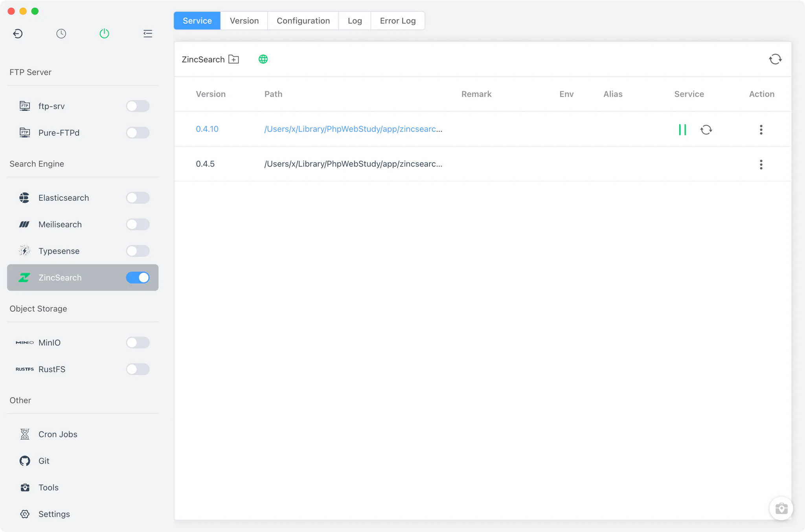
Task: Click the green macOS maximize button
Action: click(x=35, y=11)
